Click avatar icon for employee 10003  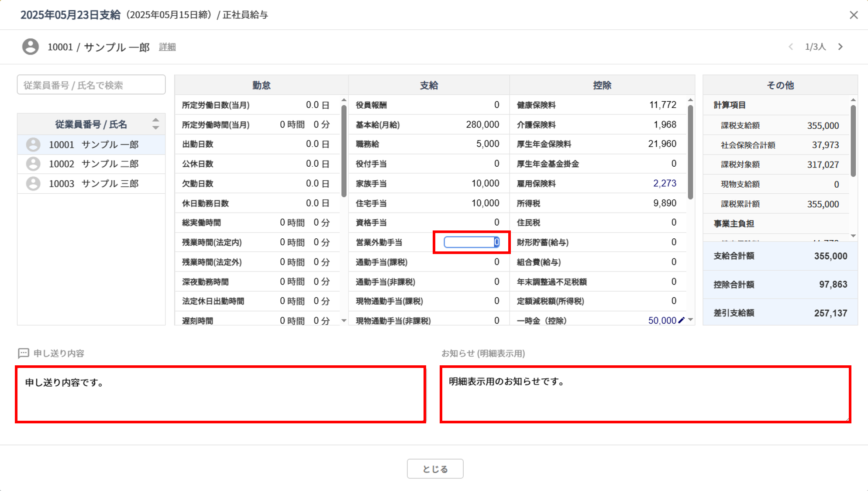(33, 184)
